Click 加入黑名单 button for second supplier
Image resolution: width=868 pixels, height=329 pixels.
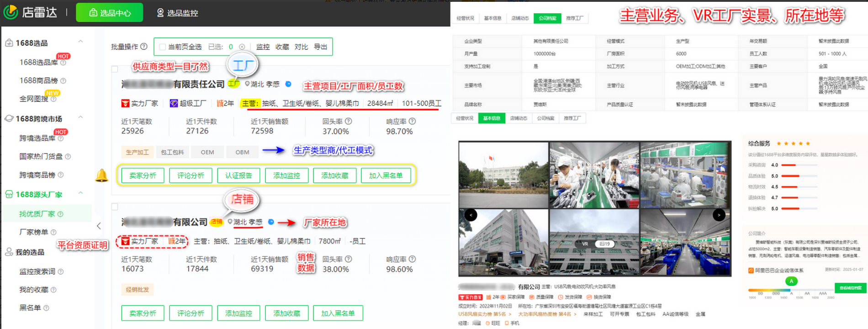[338, 313]
